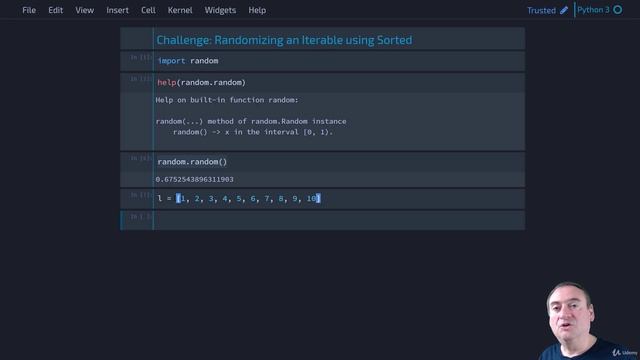Click into the list assignment cell
Image resolution: width=640 pixels, height=360 pixels.
(x=339, y=199)
